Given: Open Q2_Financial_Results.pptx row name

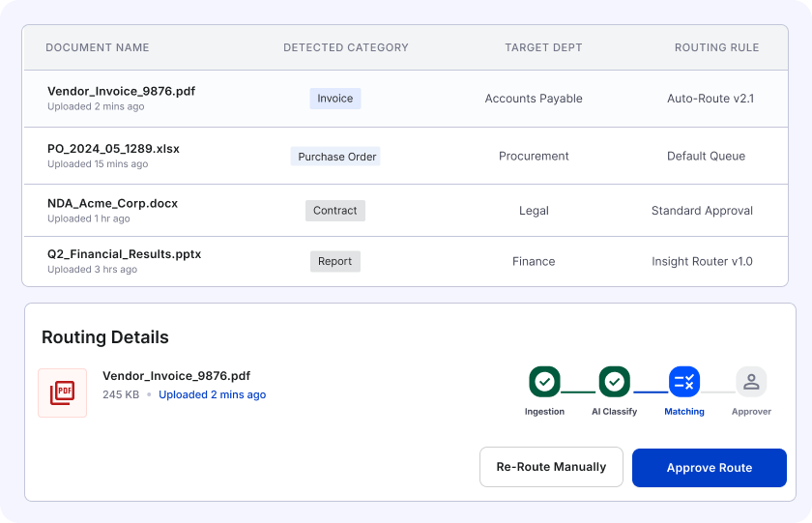Looking at the screenshot, I should (125, 253).
